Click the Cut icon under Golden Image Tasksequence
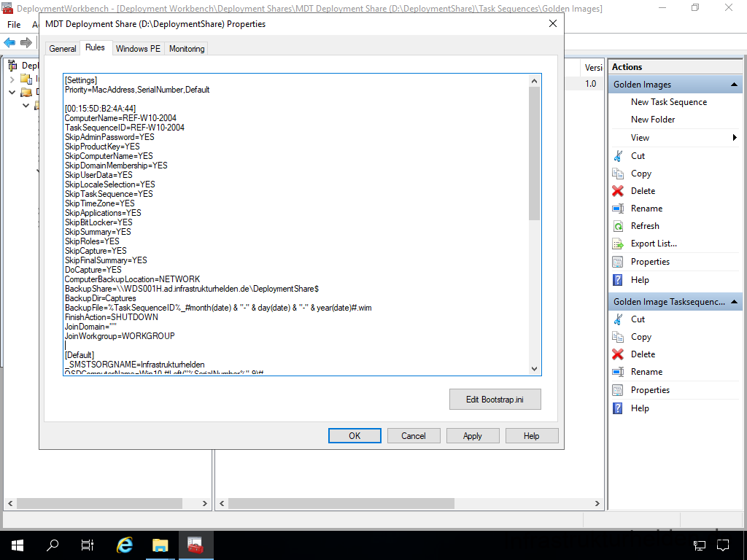The height and width of the screenshot is (560, 747). [618, 319]
